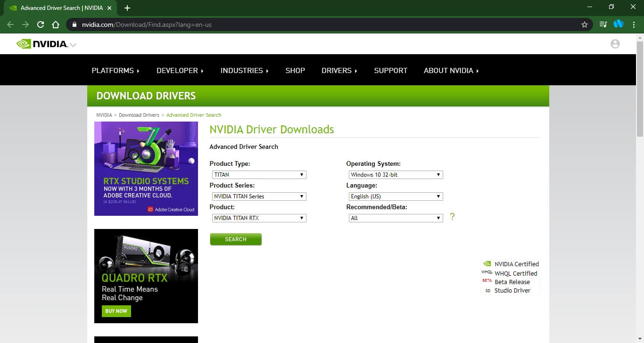Click Advanced Driver Search breadcrumb
Screen dimensions: 644x343
point(194,115)
